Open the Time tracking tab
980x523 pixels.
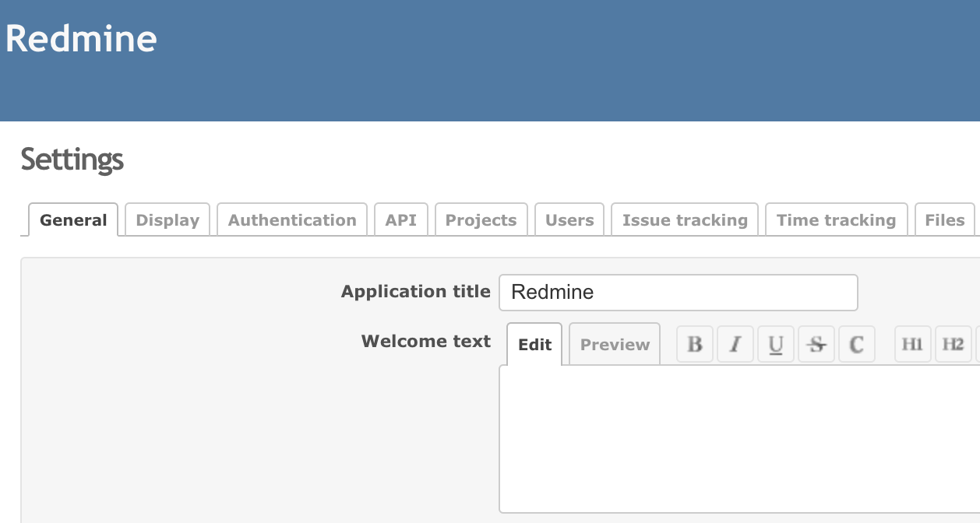coord(837,220)
